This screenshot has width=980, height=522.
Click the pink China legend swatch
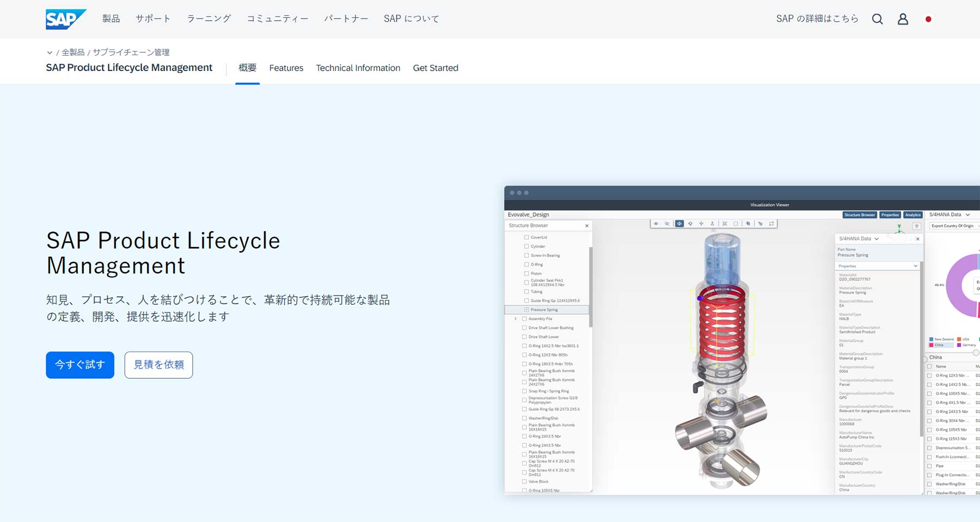coord(932,345)
